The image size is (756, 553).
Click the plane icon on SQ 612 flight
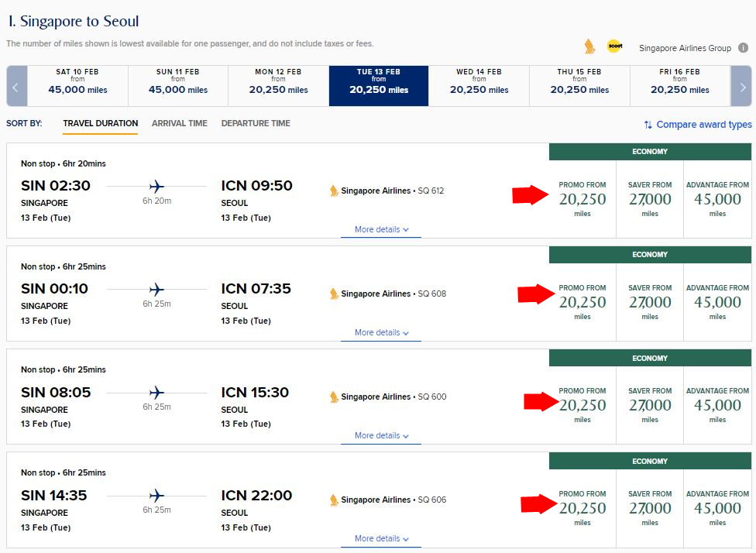156,186
